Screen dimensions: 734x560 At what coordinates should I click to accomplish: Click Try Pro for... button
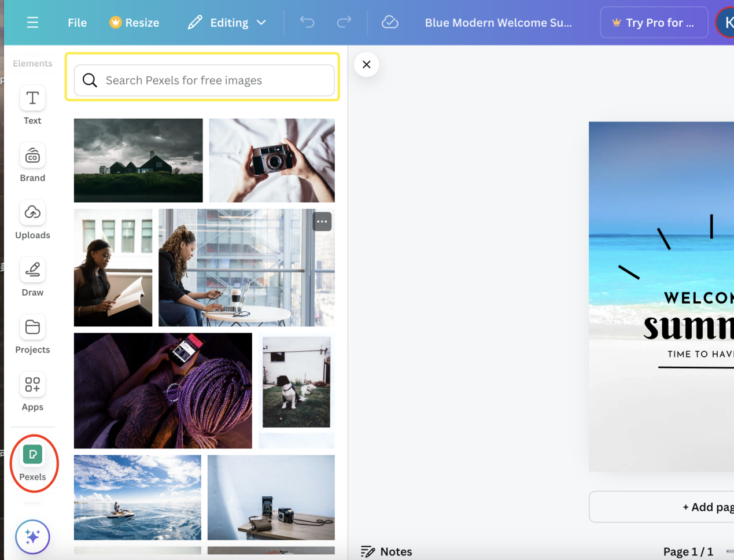tap(654, 23)
